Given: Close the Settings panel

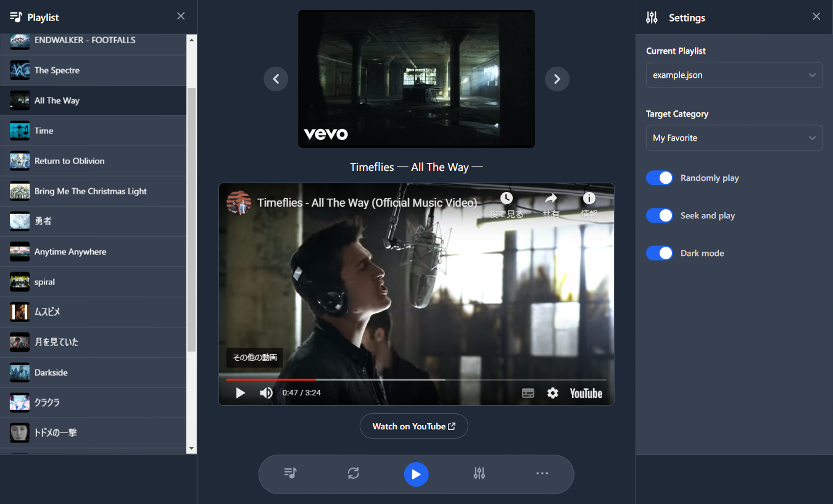Looking at the screenshot, I should coord(816,17).
